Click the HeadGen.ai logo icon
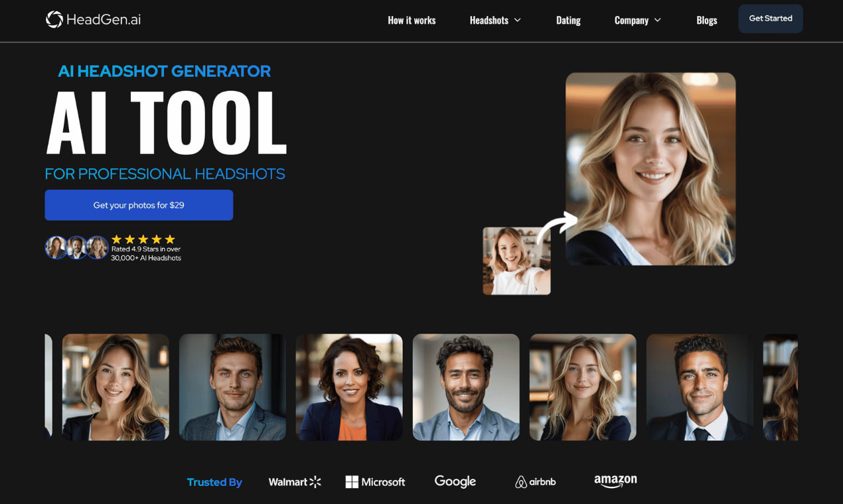Image resolution: width=843 pixels, height=504 pixels. click(54, 19)
